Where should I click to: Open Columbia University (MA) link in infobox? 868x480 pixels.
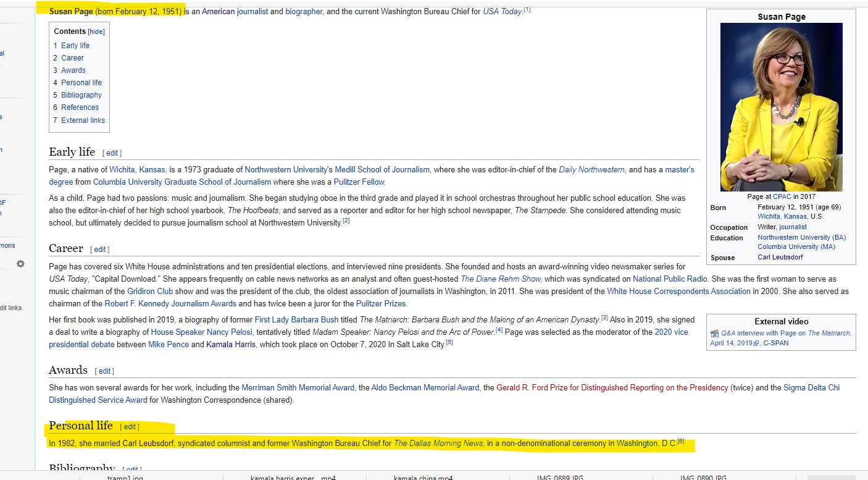point(796,247)
